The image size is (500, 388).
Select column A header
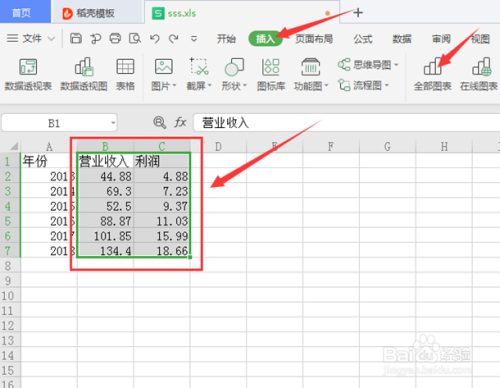pos(49,146)
